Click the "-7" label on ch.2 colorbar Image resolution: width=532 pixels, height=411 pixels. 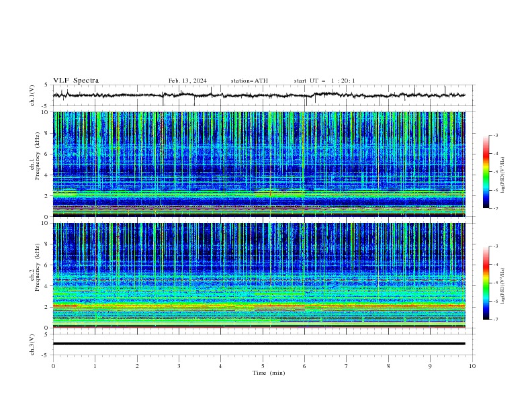496,319
